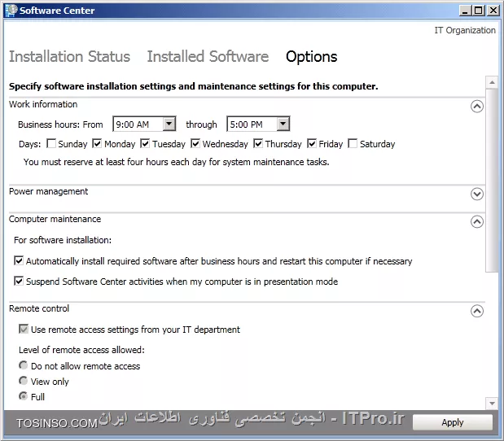Viewport: 504px width, 441px height.
Task: Maximize the Software Center window
Action: point(478,11)
